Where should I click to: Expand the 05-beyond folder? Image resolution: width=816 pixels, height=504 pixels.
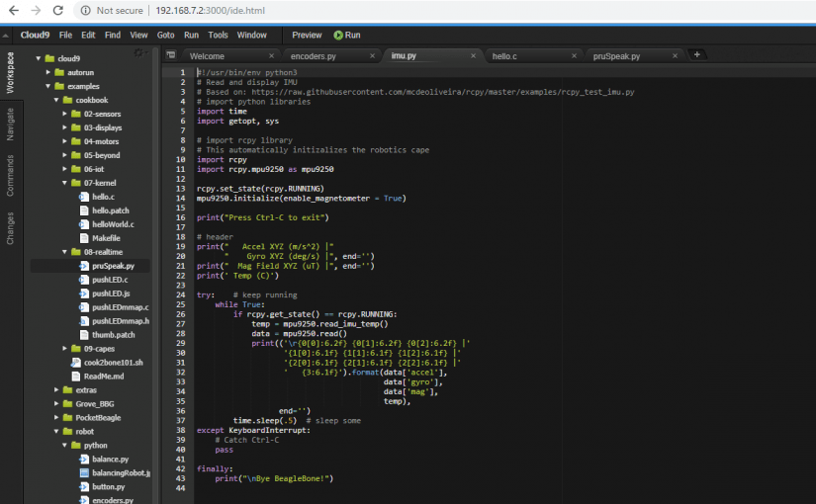tap(64, 155)
